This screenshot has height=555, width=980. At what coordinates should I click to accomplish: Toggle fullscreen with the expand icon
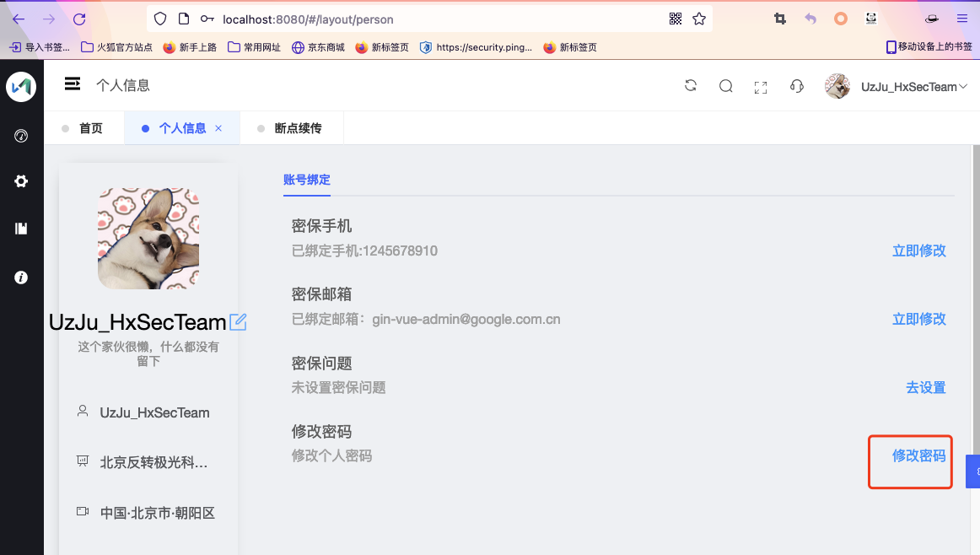click(761, 88)
